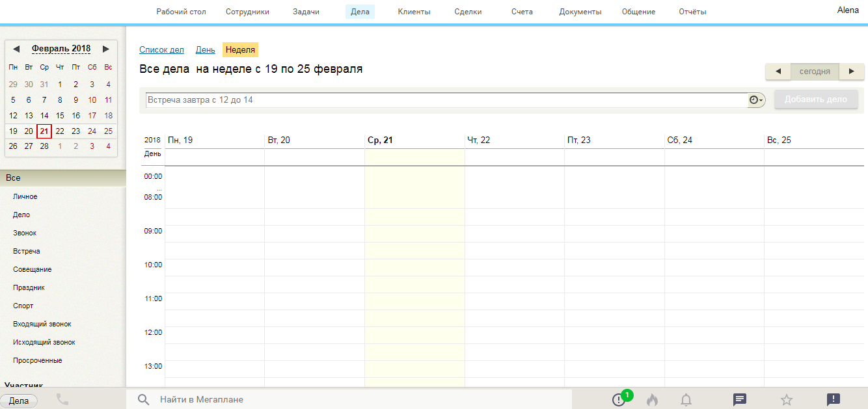This screenshot has height=409, width=868.
Task: Click the 12:00 slot on Friday 23
Action: pos(614,336)
